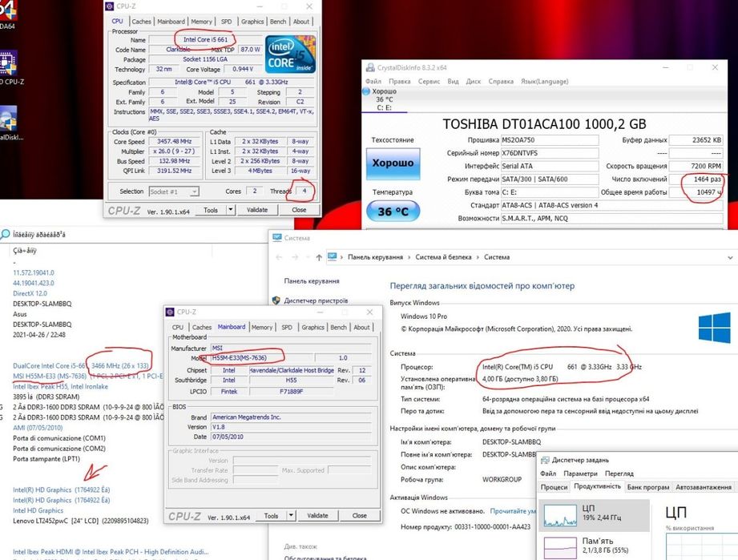Click the Хорошо health status button
Image resolution: width=738 pixels, height=560 pixels.
click(393, 163)
